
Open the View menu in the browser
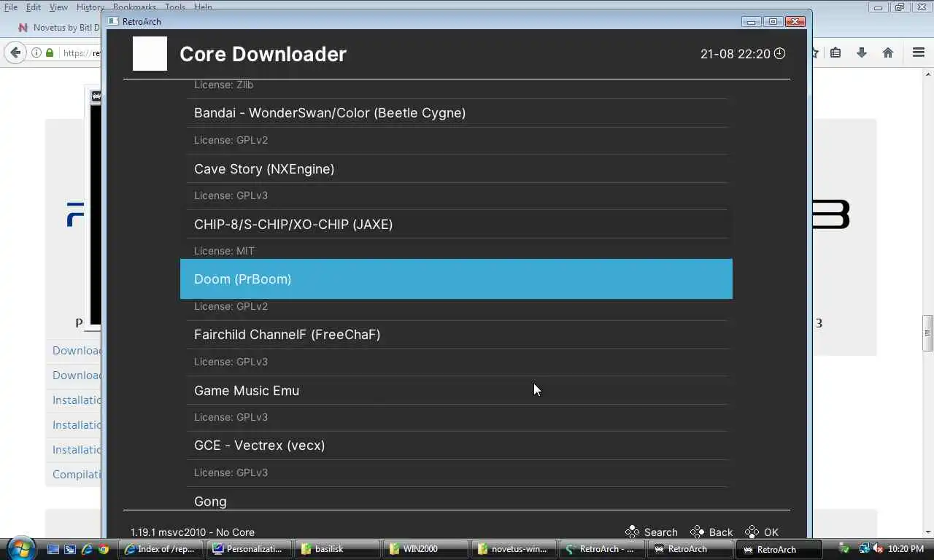(x=58, y=7)
